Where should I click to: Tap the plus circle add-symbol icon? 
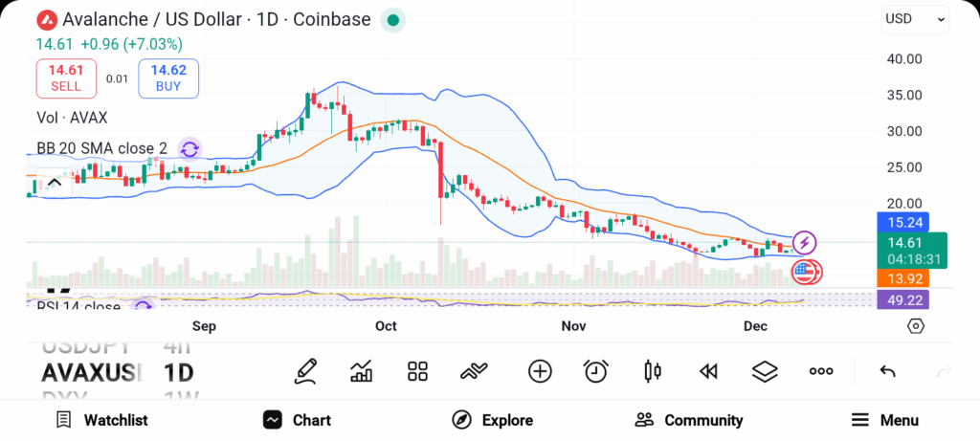click(540, 371)
